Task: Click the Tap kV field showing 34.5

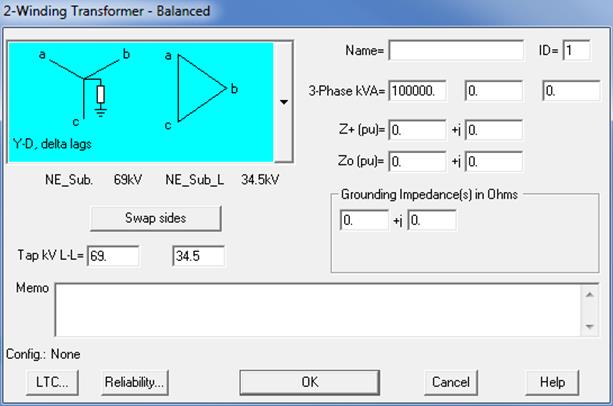Action: pyautogui.click(x=199, y=256)
